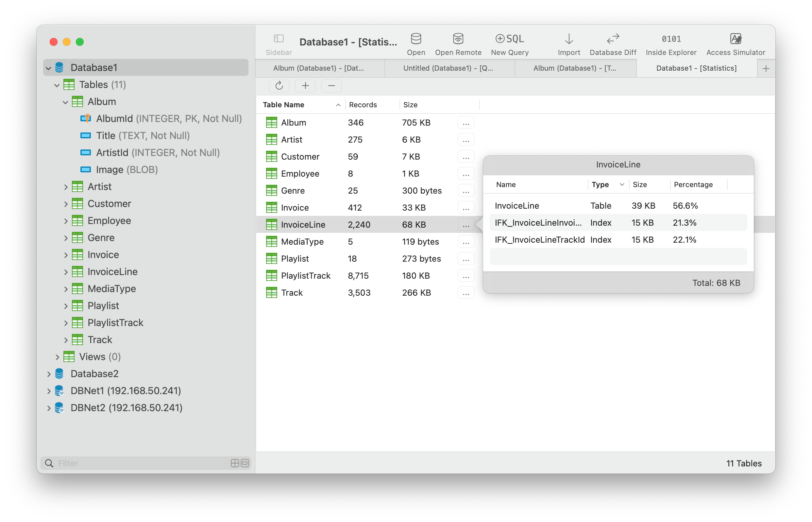Click ellipsis button on InvoiceLine row

tap(466, 224)
